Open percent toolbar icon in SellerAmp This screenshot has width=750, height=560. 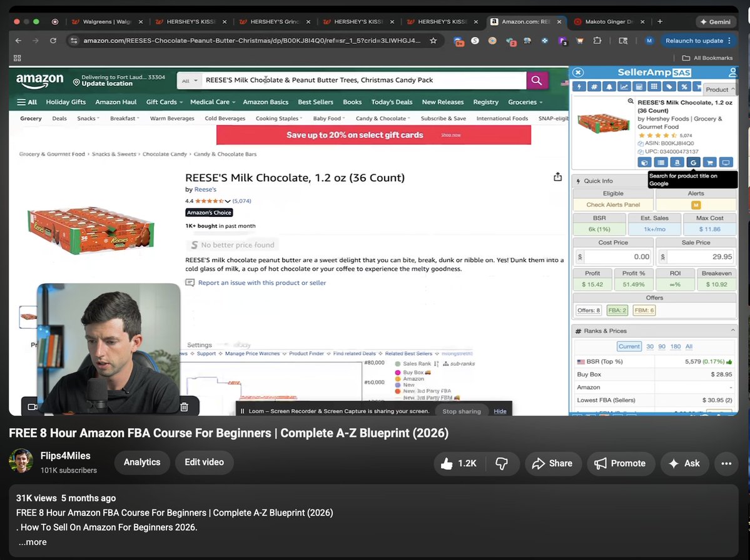[x=684, y=86]
